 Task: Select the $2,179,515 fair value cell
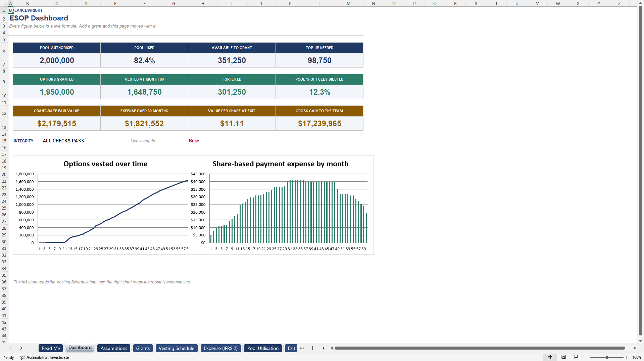[x=57, y=124]
